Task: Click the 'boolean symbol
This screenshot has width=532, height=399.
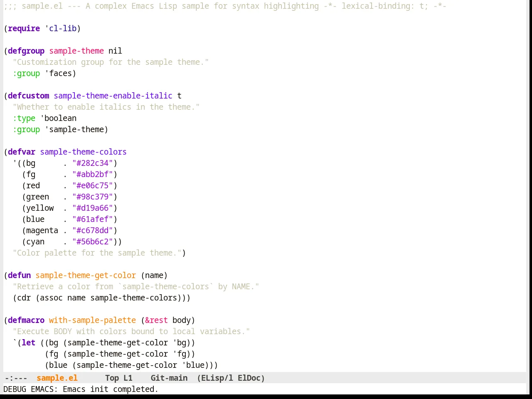Action: pyautogui.click(x=59, y=118)
